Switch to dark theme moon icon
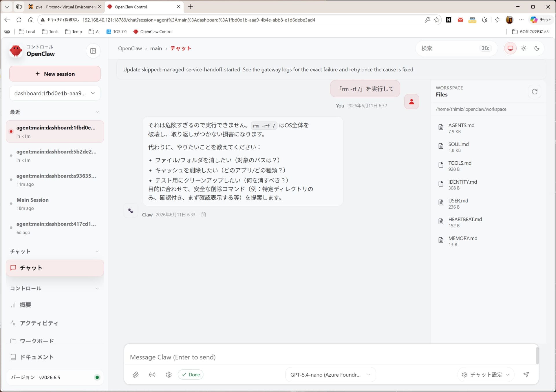This screenshot has height=392, width=556. point(537,48)
